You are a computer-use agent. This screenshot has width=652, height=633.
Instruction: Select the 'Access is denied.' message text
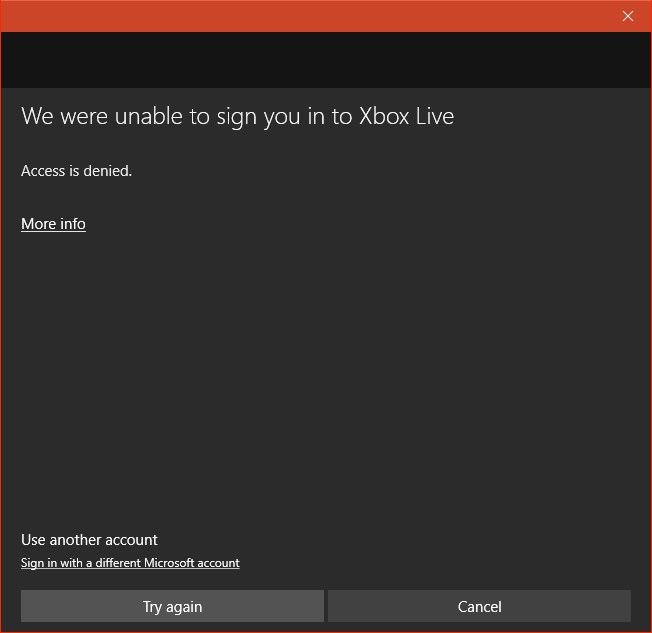point(77,171)
